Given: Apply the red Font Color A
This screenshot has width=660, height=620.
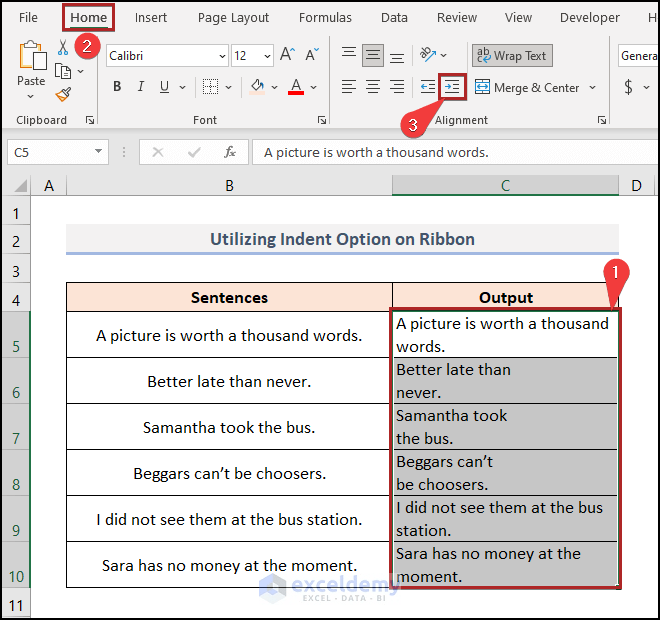Looking at the screenshot, I should 296,87.
